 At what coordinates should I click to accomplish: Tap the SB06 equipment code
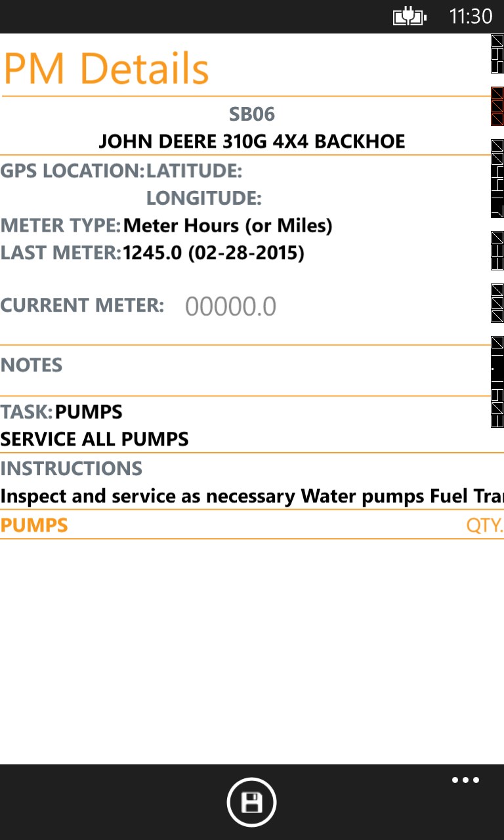[251, 114]
